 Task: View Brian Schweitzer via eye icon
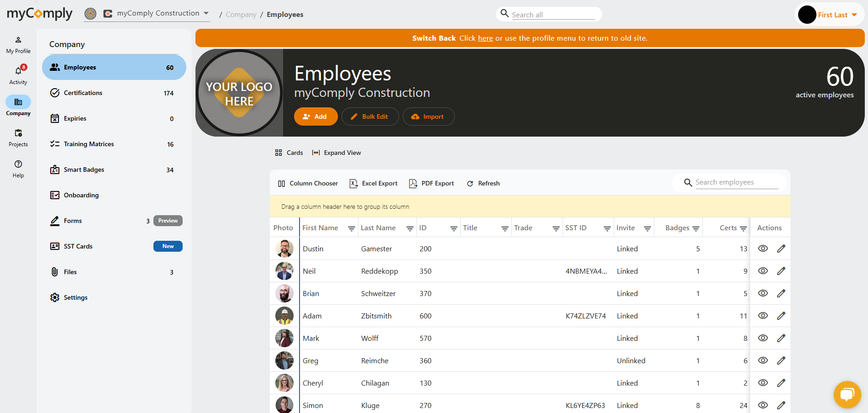[x=763, y=293]
